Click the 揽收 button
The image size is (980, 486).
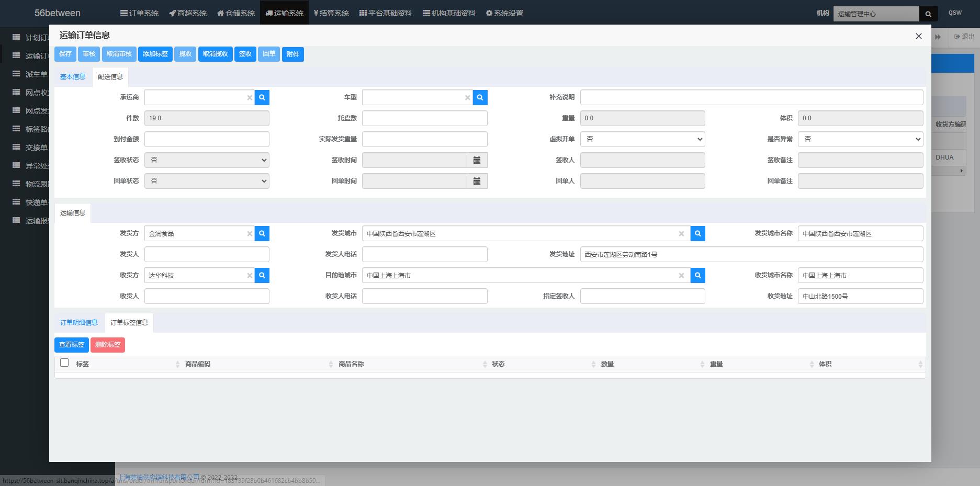coord(185,54)
